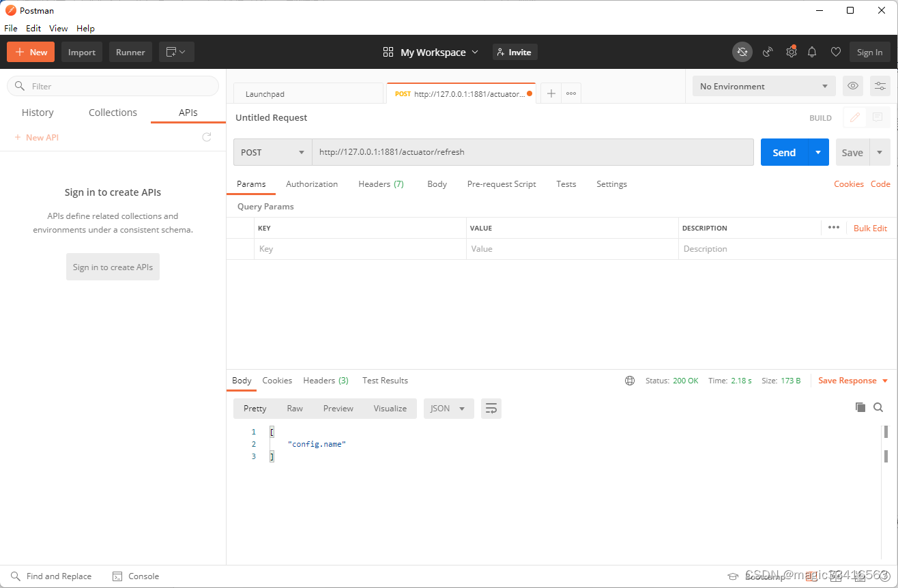
Task: Open the notifications bell icon
Action: 812,52
